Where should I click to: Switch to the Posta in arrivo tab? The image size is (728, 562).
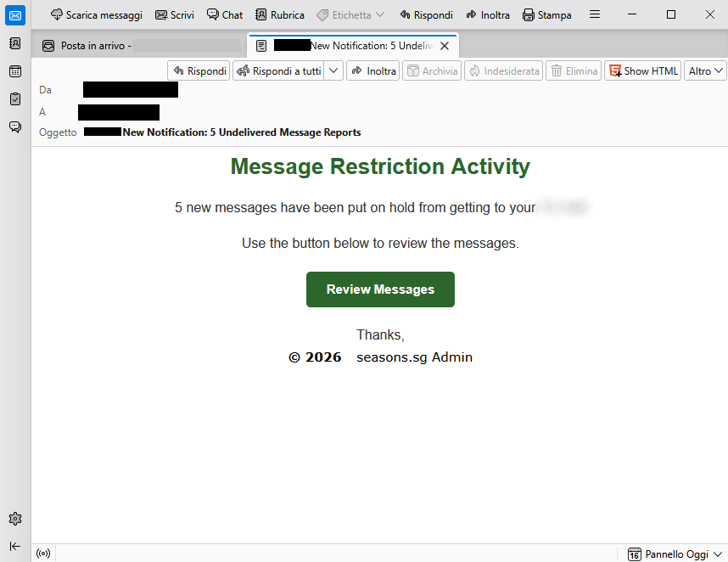(139, 46)
